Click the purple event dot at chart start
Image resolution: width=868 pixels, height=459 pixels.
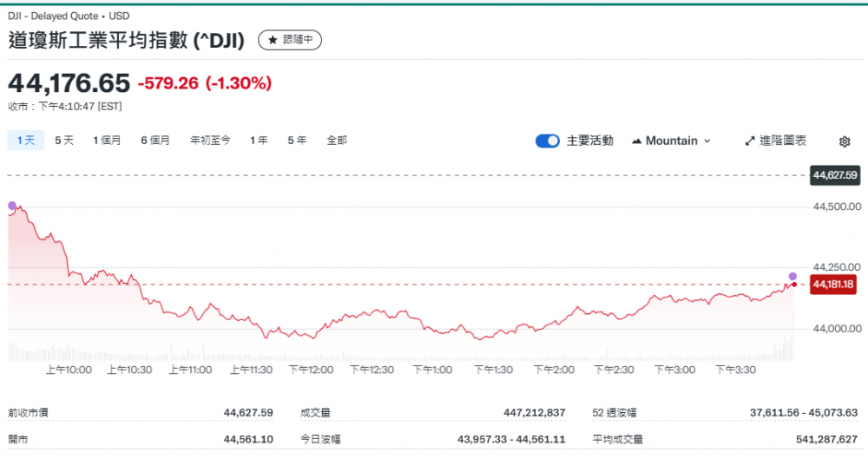pos(12,206)
